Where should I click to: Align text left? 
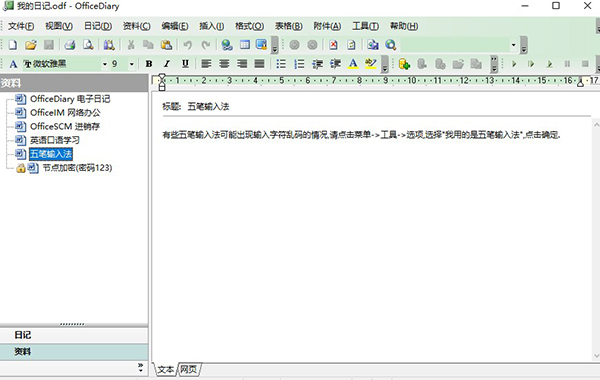coord(206,64)
